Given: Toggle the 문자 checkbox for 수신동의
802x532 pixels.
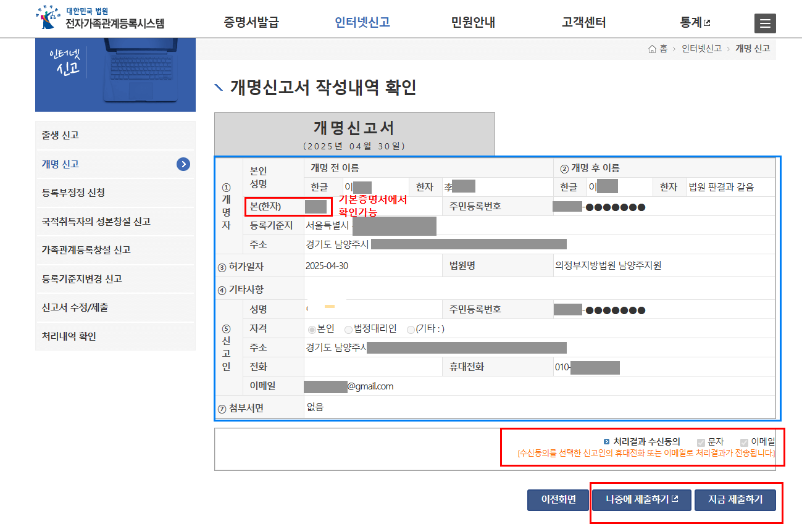Looking at the screenshot, I should (x=701, y=442).
